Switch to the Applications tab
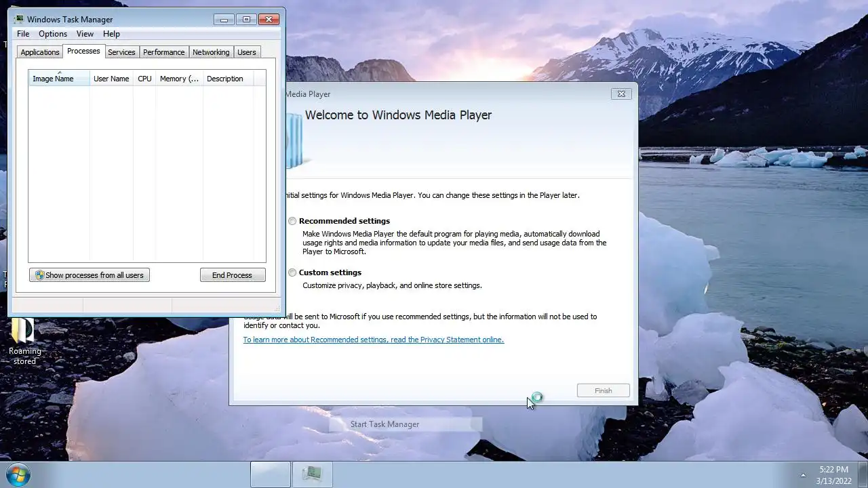868x488 pixels. pos(40,52)
